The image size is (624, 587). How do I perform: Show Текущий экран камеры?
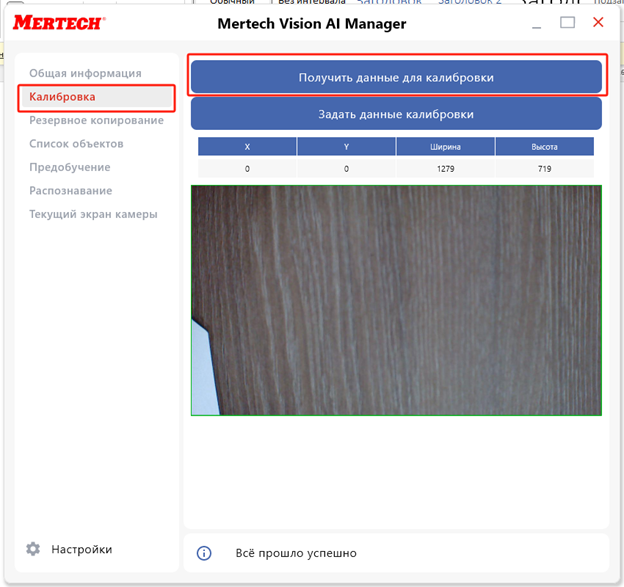pos(93,214)
